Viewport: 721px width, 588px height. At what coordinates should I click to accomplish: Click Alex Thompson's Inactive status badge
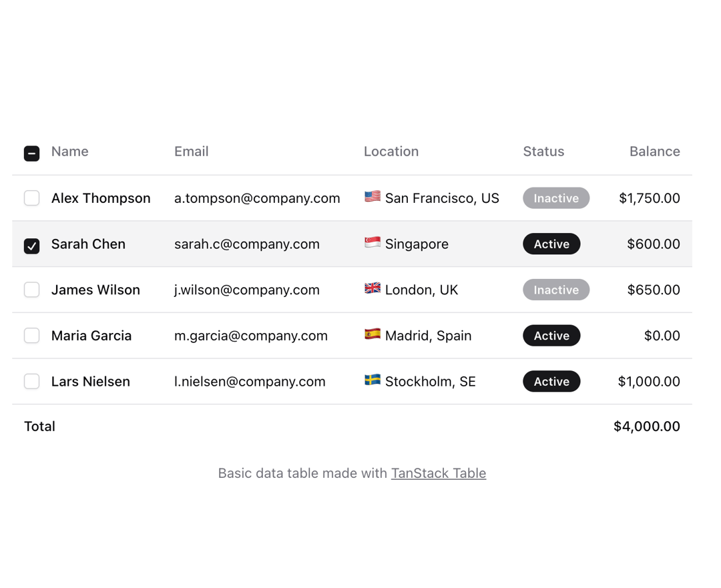tap(556, 198)
